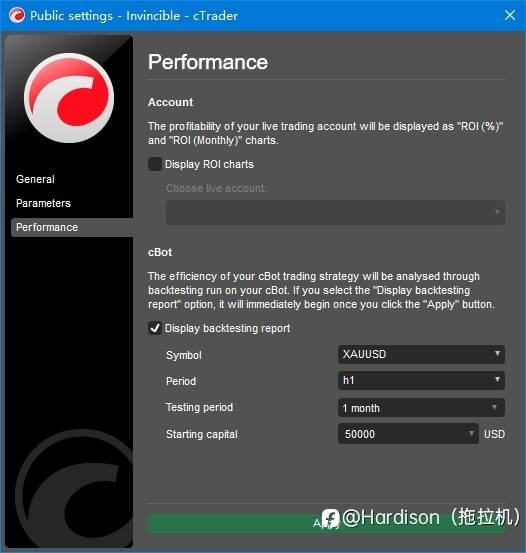Close the Public settings window
Image resolution: width=526 pixels, height=553 pixels.
[510, 15]
